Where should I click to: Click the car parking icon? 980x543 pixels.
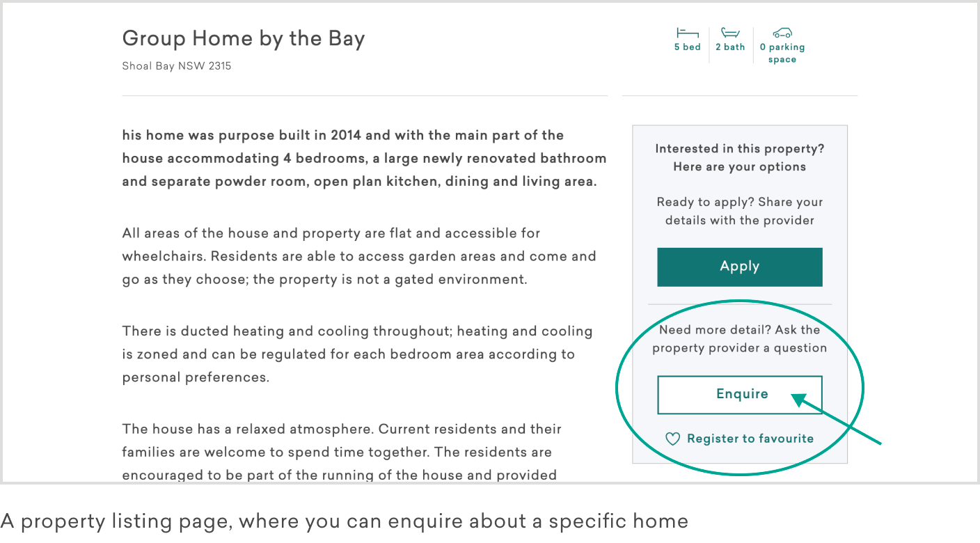pos(782,33)
